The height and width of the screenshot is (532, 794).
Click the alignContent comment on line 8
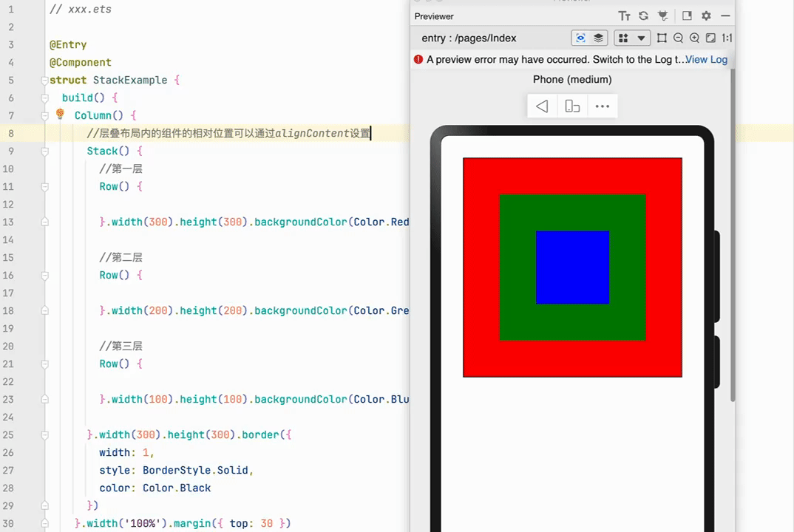(x=228, y=133)
